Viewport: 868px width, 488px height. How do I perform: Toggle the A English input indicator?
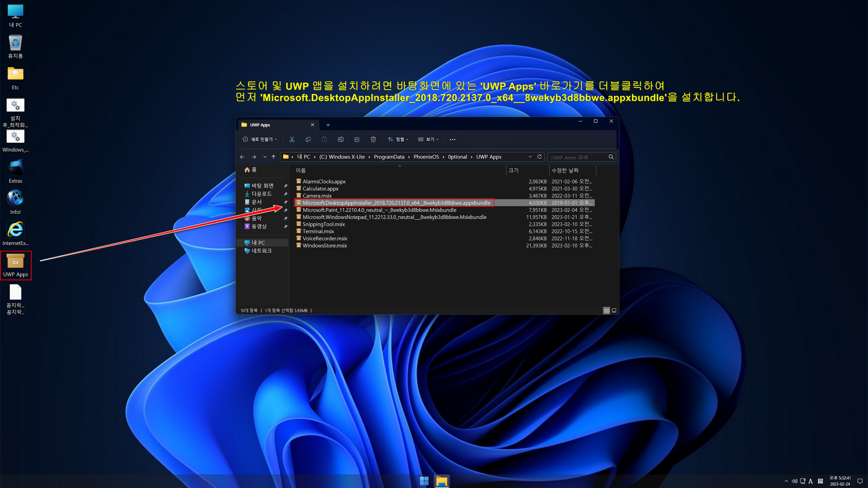811,481
